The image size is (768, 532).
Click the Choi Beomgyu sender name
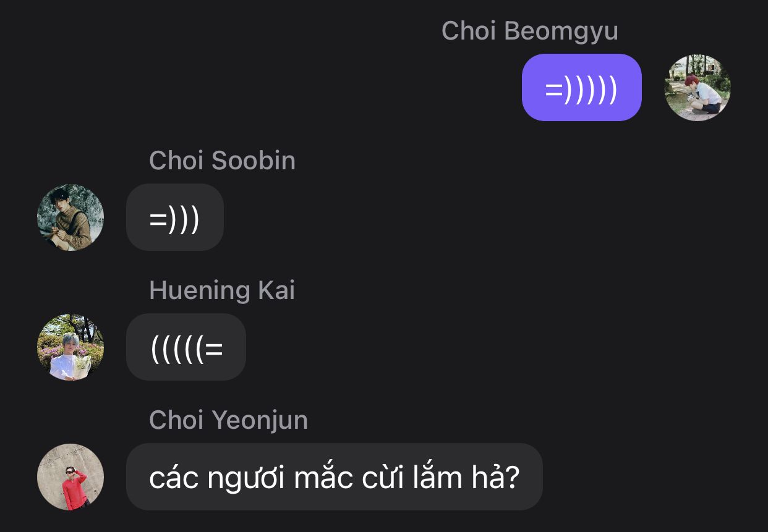[x=530, y=31]
